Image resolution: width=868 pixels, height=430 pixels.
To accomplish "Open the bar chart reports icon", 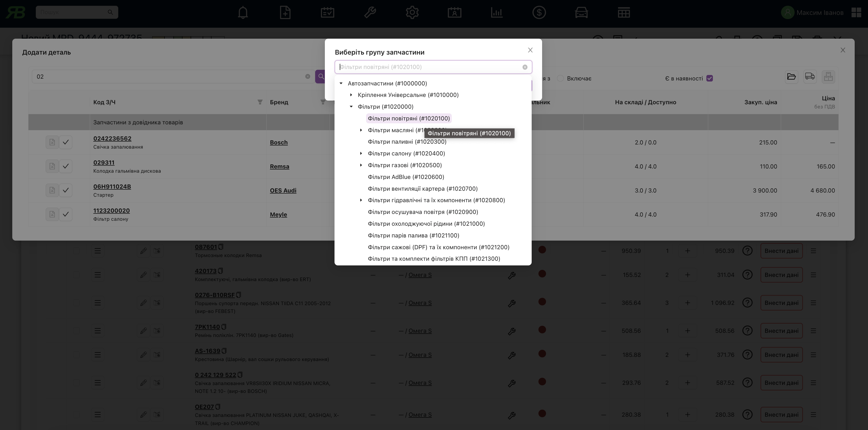I will coord(497,13).
